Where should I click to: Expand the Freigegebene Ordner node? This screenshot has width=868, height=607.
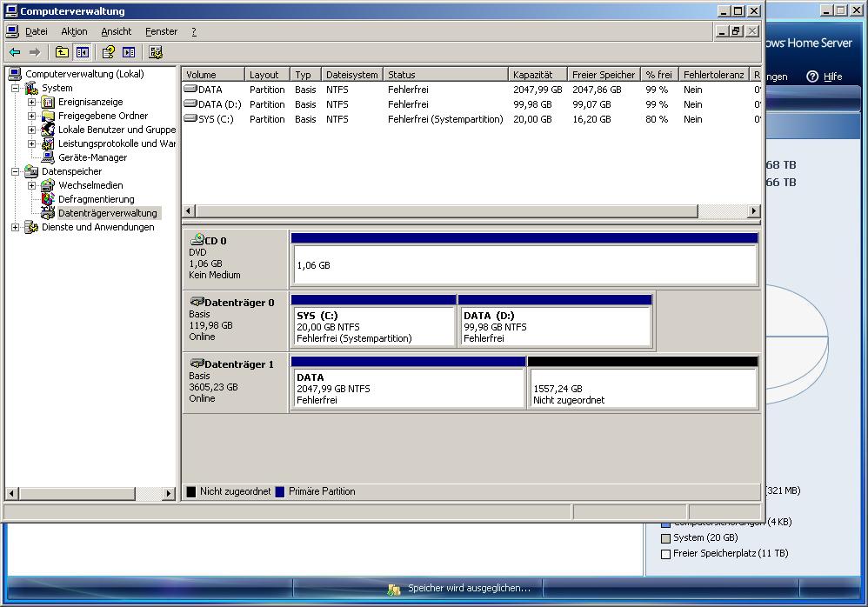point(31,116)
